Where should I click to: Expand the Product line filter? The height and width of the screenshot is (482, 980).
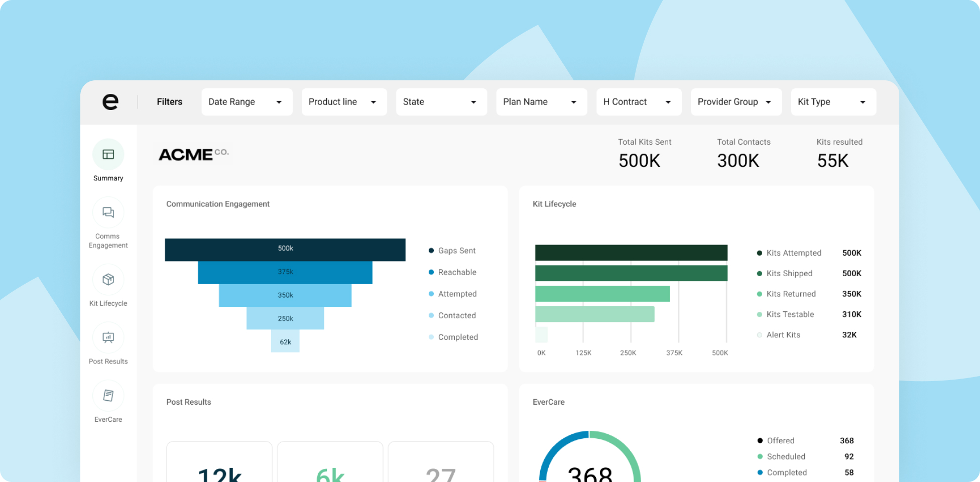pos(344,102)
